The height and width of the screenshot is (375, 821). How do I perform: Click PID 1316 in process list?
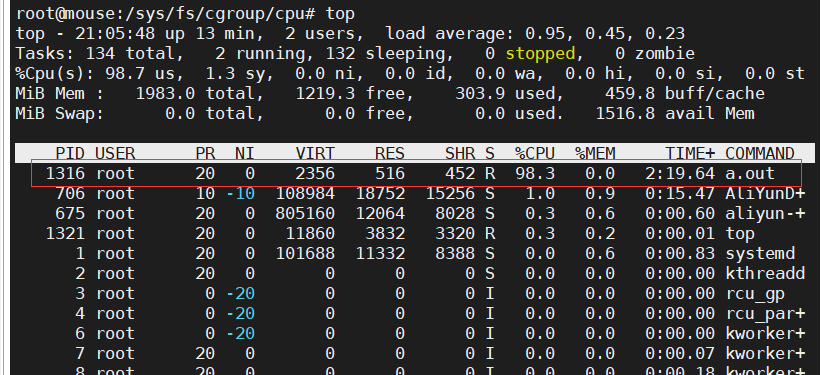(x=65, y=173)
